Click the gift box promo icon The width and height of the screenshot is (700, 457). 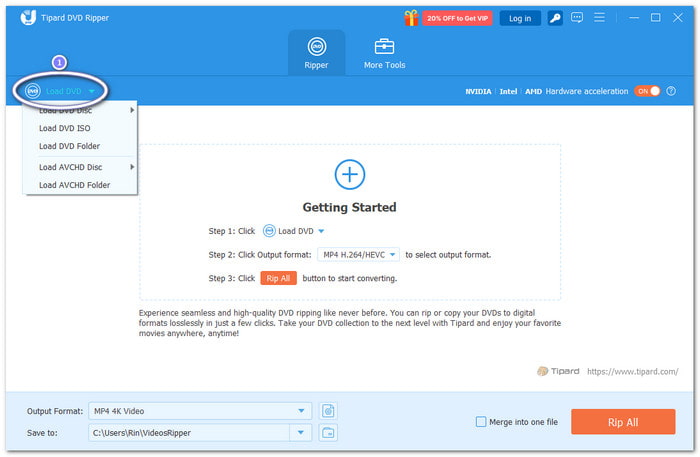pyautogui.click(x=411, y=18)
